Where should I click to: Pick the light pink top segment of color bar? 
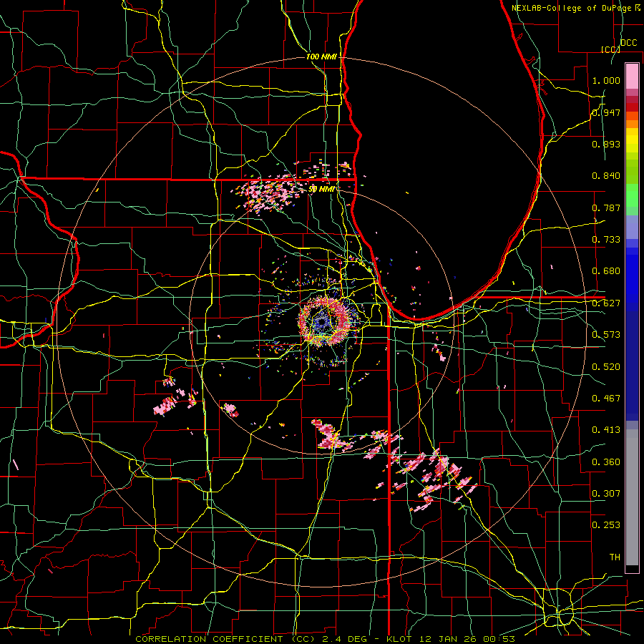pos(632,76)
